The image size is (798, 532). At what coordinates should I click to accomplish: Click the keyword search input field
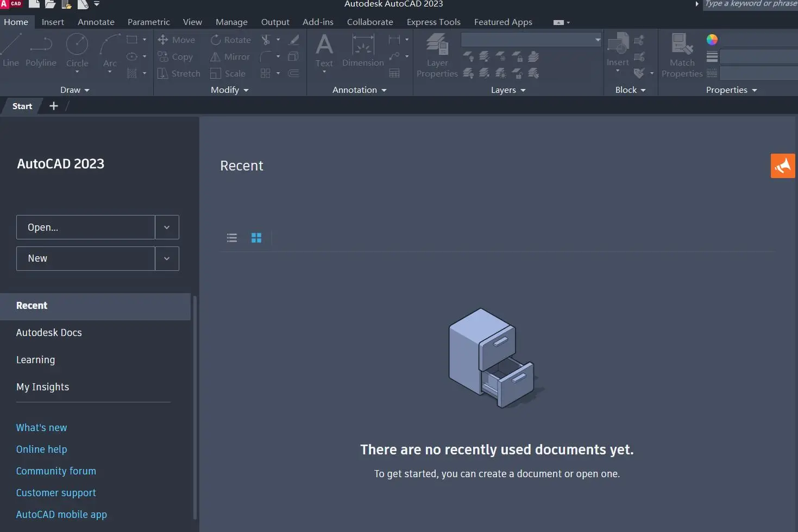pos(751,4)
